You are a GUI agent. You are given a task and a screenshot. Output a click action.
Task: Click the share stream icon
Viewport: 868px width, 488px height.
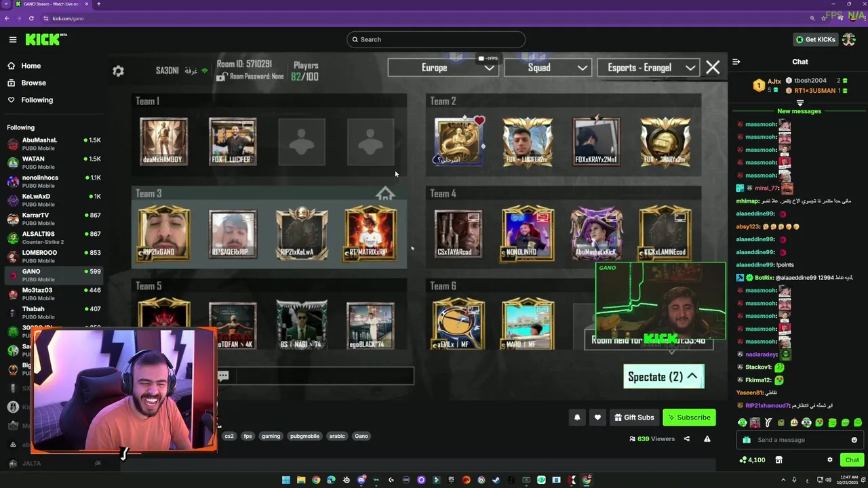[686, 439]
